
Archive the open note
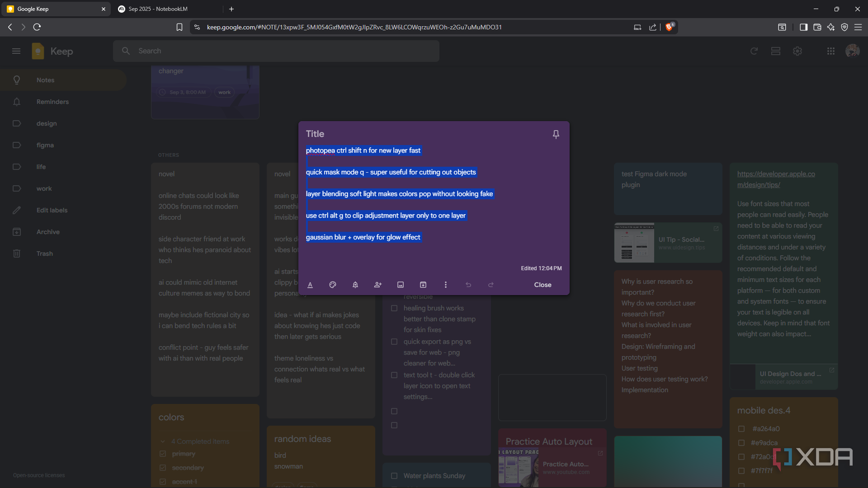click(423, 285)
